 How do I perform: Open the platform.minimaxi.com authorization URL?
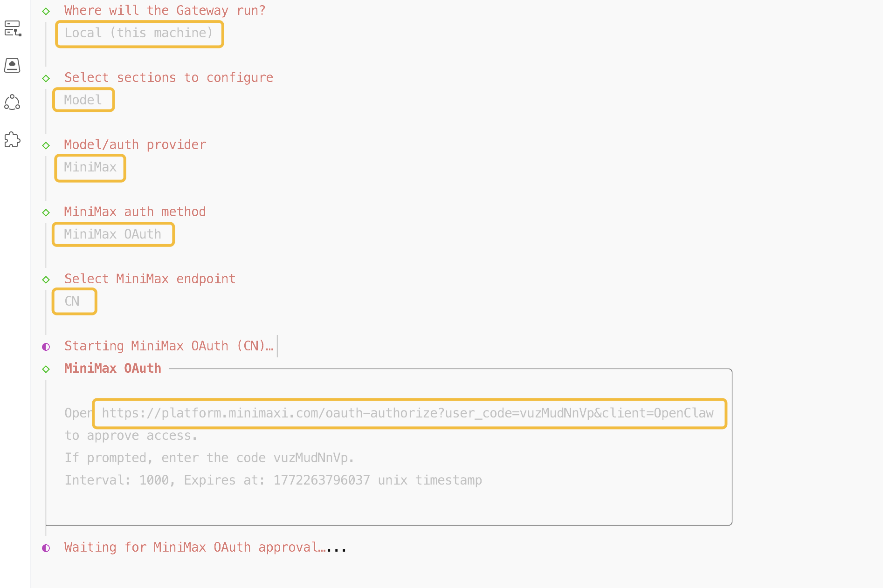[408, 413]
